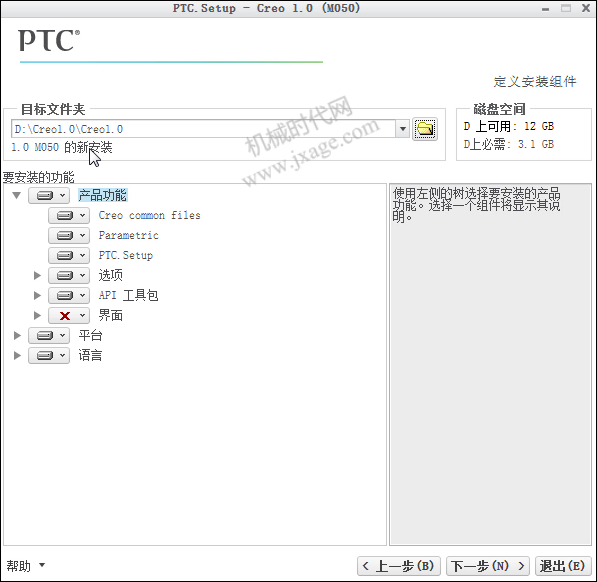Minimize the PTC.Setup window
This screenshot has width=597, height=582.
[545, 8]
